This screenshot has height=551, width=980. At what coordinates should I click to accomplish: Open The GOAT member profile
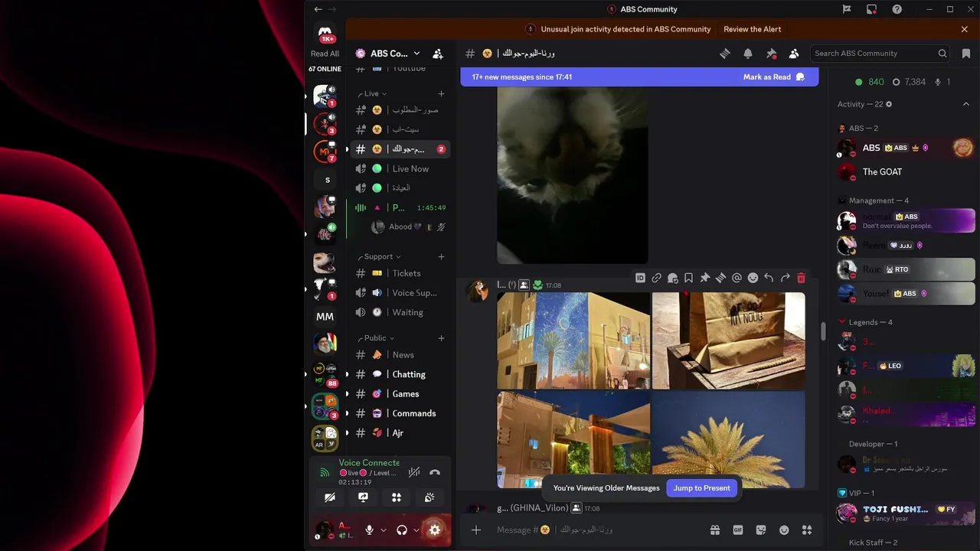[906, 172]
